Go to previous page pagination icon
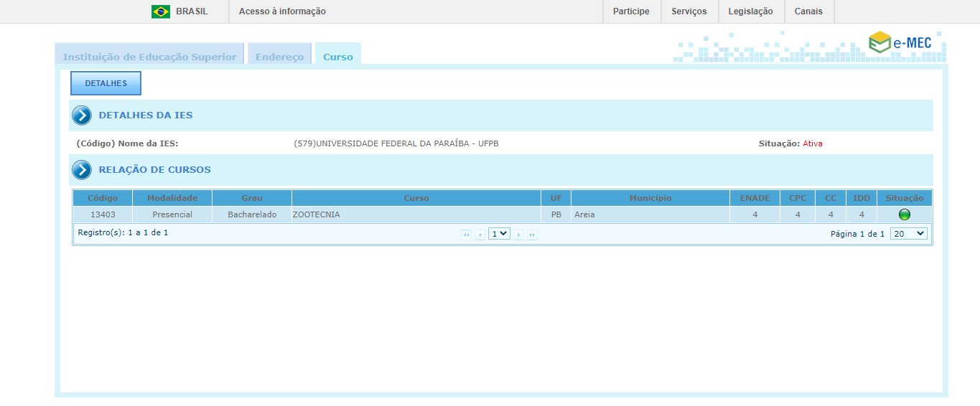The height and width of the screenshot is (406, 980). click(x=480, y=235)
